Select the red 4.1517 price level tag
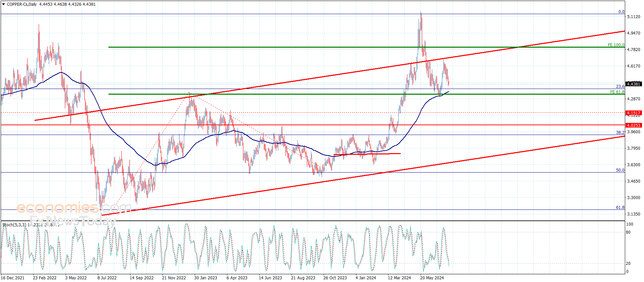The width and height of the screenshot is (644, 282). pos(634,113)
